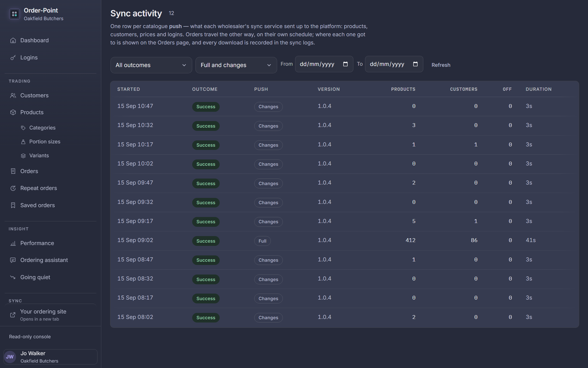Open Customers in the sidebar

(x=51, y=95)
